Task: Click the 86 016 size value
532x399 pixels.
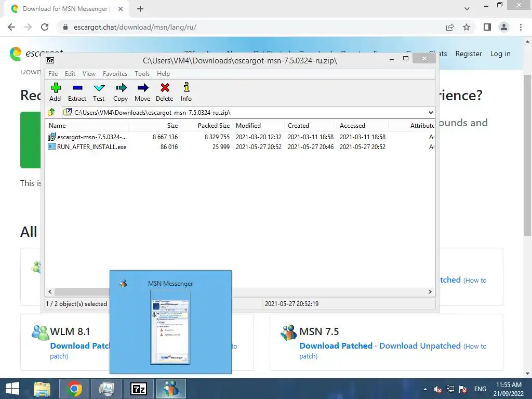Action: point(169,147)
